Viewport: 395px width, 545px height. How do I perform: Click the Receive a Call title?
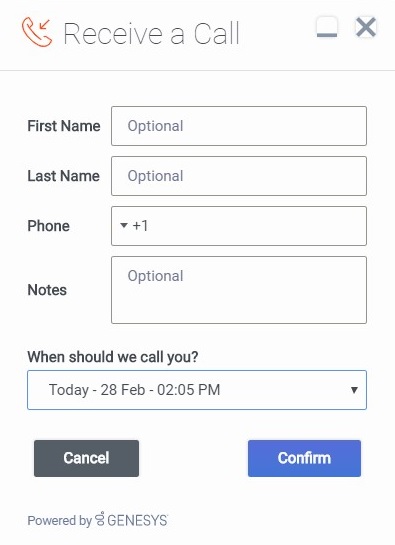[x=151, y=33]
